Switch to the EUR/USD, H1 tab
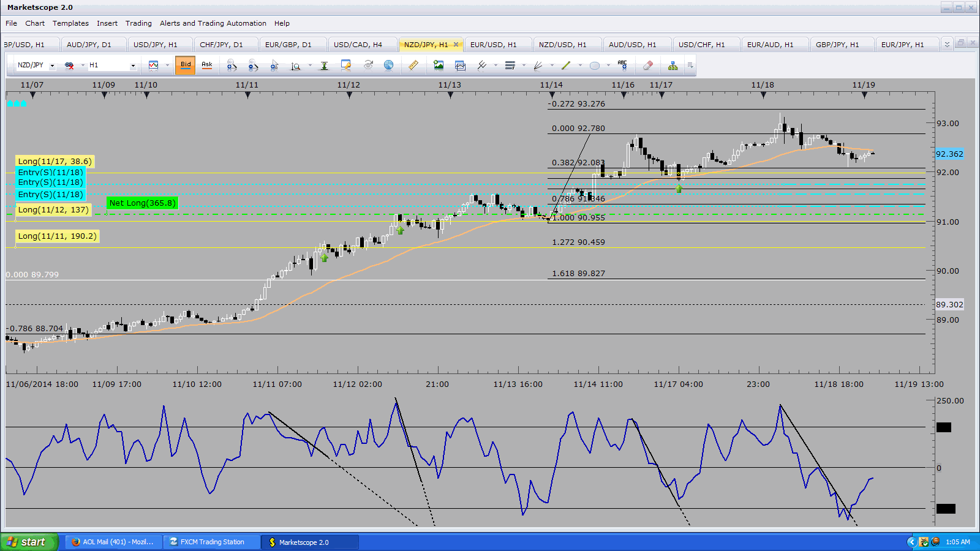 (x=493, y=45)
